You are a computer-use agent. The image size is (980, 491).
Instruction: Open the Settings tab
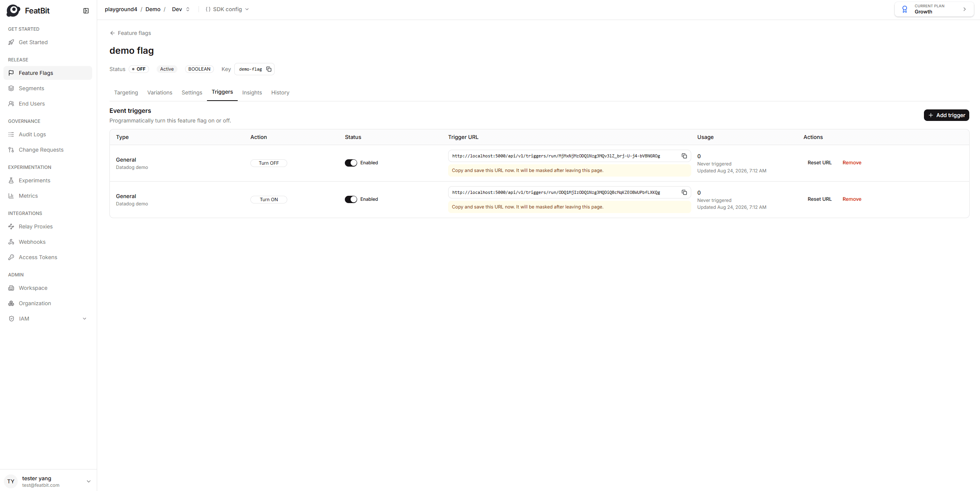point(192,93)
